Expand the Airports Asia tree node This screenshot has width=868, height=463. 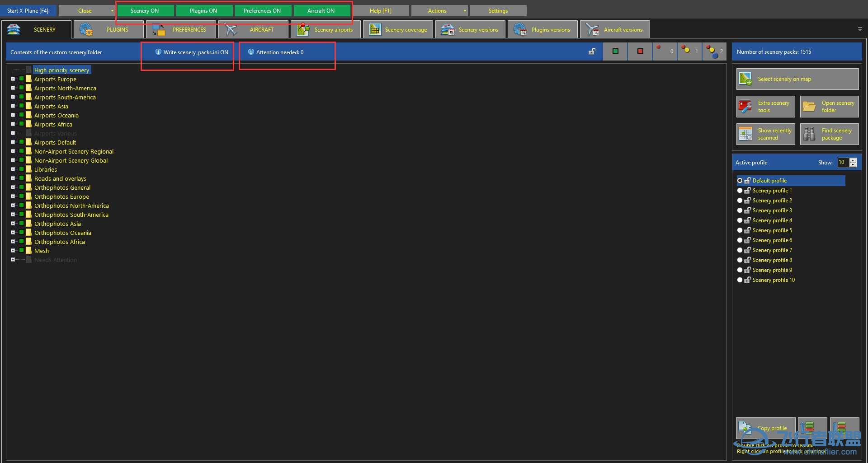click(x=13, y=106)
